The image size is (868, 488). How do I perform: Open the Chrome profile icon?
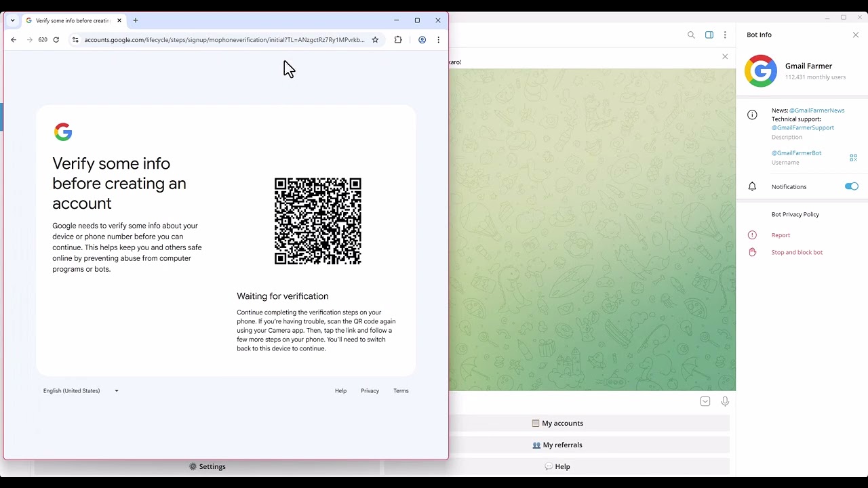pyautogui.click(x=422, y=40)
